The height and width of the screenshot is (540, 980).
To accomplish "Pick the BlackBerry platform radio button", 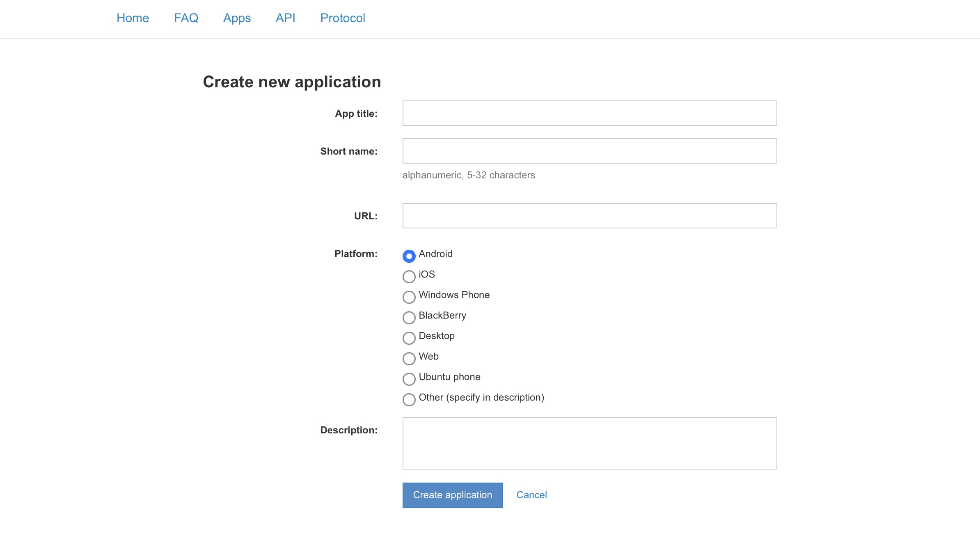I will pos(409,317).
